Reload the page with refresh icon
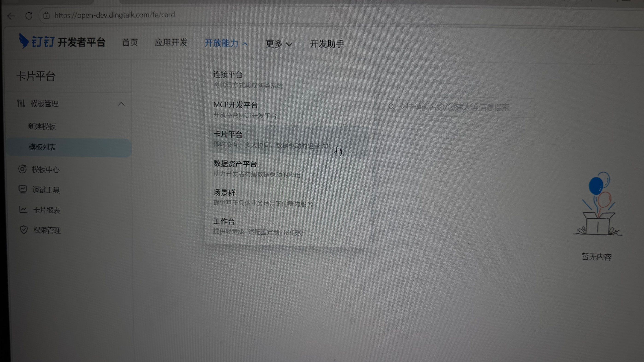Image resolution: width=644 pixels, height=362 pixels. 29,16
